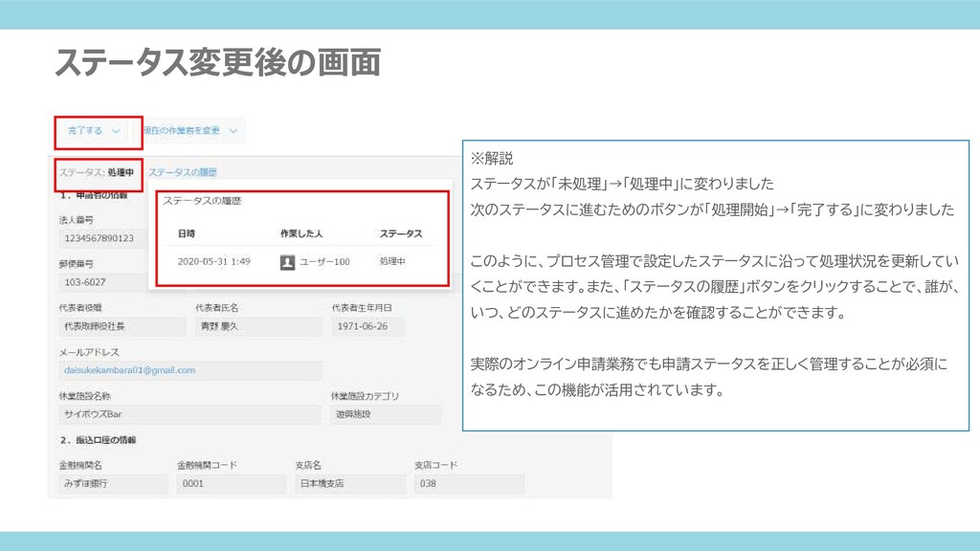
Task: Click the 代表者役職 field 代表取締役社長
Action: click(122, 327)
